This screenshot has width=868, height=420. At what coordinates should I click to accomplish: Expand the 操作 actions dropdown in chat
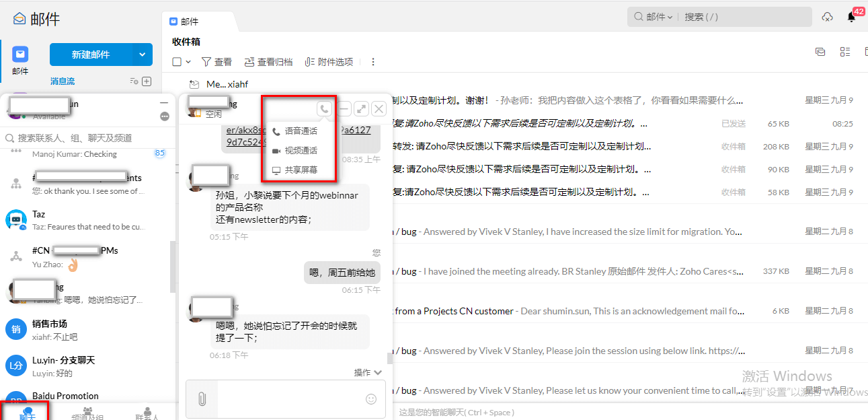(368, 372)
